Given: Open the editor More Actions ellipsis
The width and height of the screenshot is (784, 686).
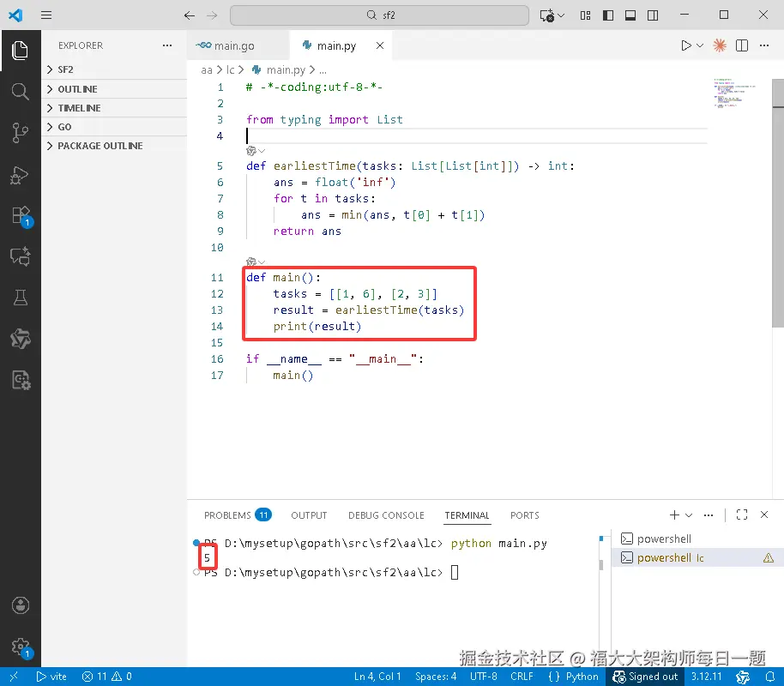Looking at the screenshot, I should pyautogui.click(x=764, y=45).
